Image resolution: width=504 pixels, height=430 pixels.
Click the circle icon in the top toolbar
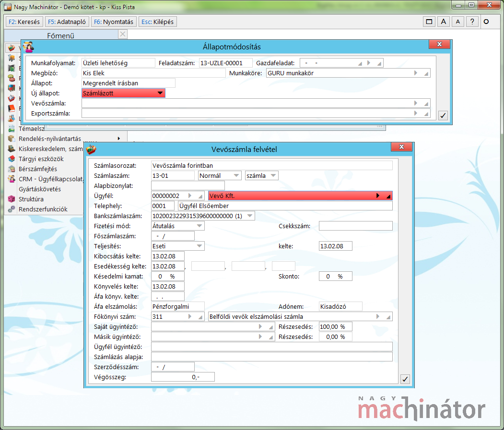pyautogui.click(x=486, y=22)
